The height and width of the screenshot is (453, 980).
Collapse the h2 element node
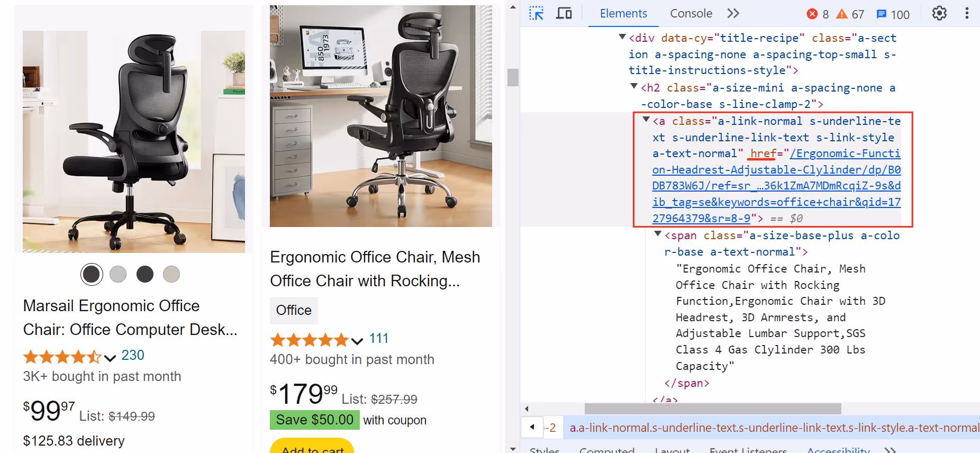point(634,86)
